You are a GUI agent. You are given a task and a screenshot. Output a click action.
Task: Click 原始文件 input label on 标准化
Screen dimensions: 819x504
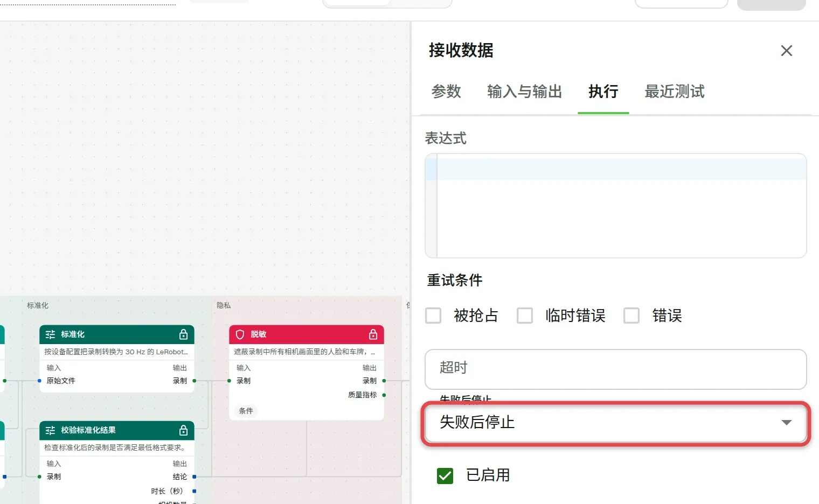(x=61, y=381)
